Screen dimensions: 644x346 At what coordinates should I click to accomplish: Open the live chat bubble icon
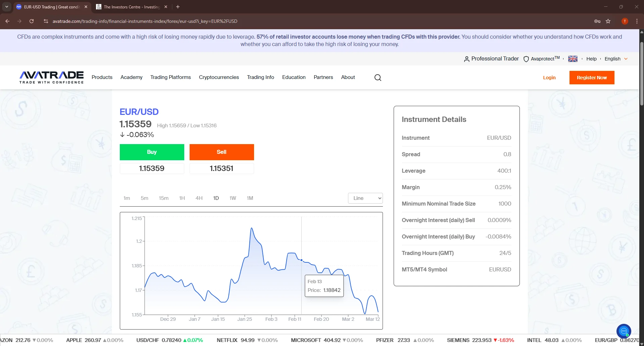[624, 331]
